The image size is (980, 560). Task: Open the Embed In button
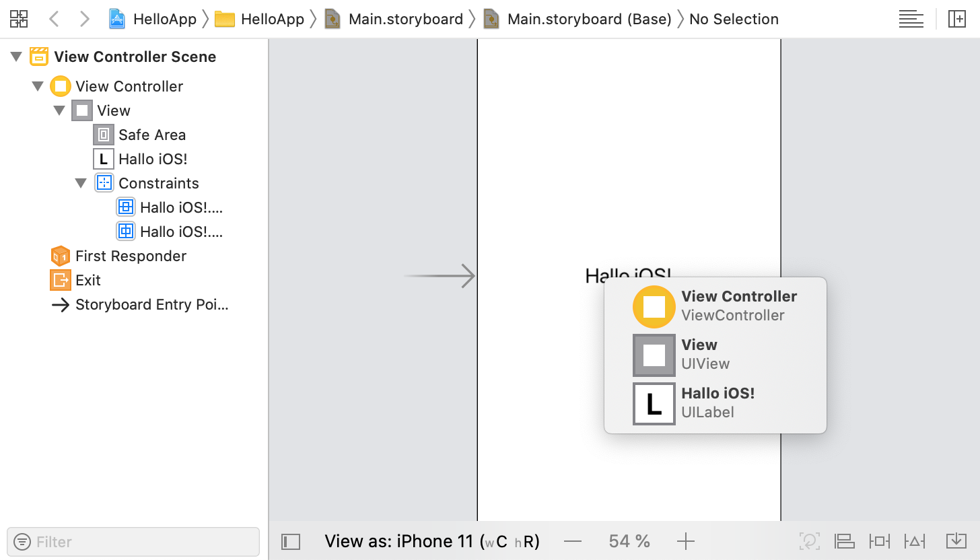(x=956, y=541)
